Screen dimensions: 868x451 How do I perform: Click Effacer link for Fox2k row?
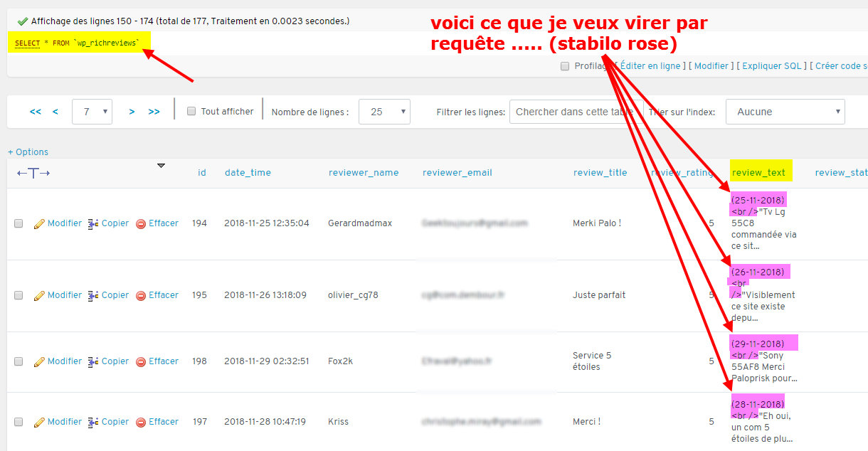[164, 361]
